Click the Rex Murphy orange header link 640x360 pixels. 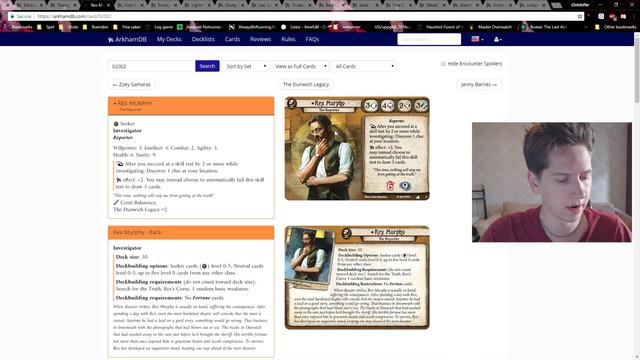(x=135, y=104)
